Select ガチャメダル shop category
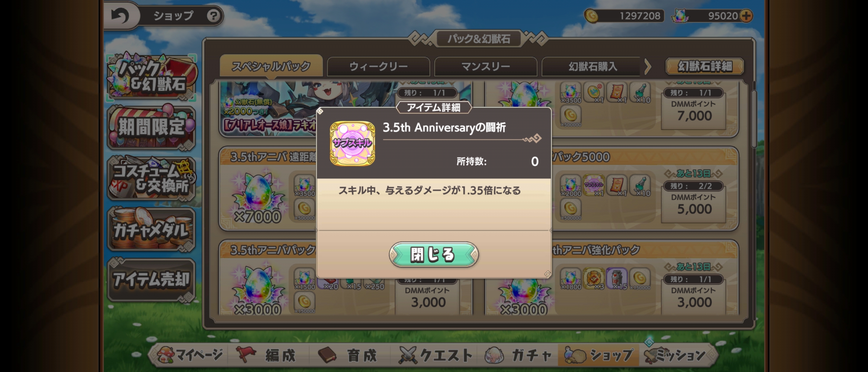The height and width of the screenshot is (372, 868). [151, 229]
